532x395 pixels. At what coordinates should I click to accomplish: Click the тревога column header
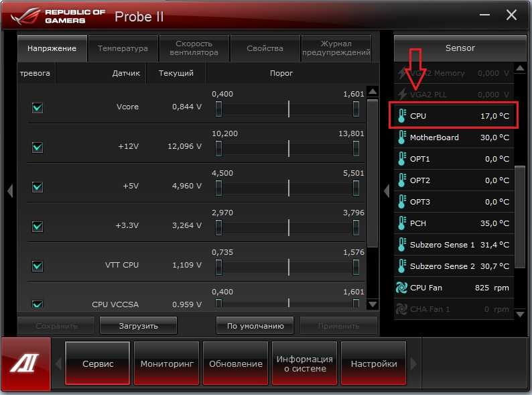tap(35, 73)
